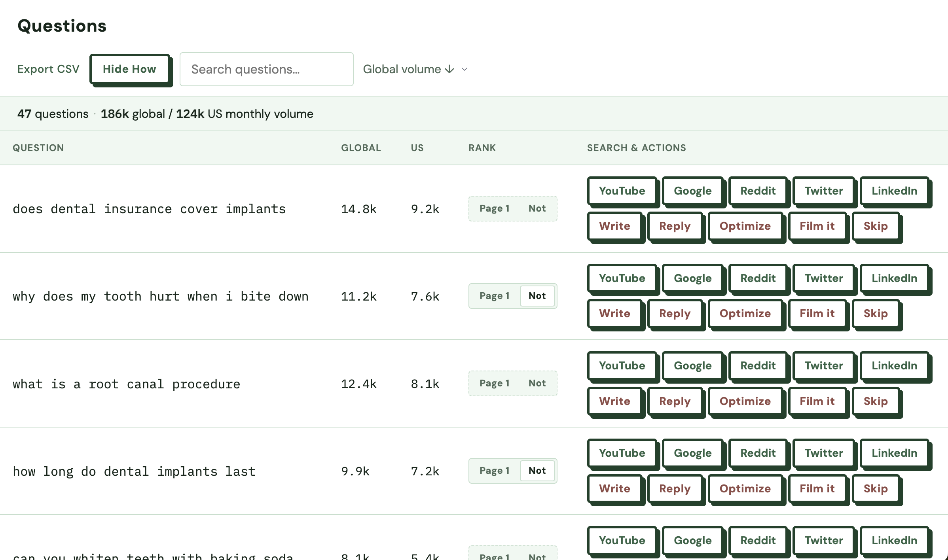Click Write for 'how long do dental implants last'
Screen dimensions: 948x560
614,488
